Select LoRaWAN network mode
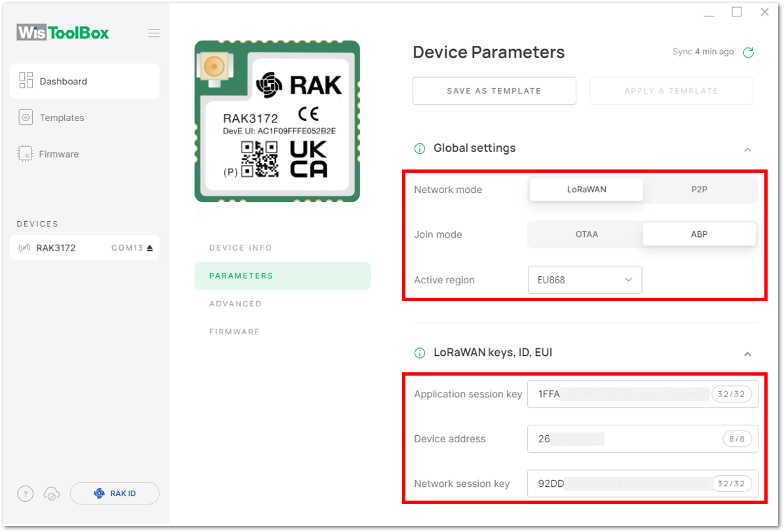 [586, 190]
